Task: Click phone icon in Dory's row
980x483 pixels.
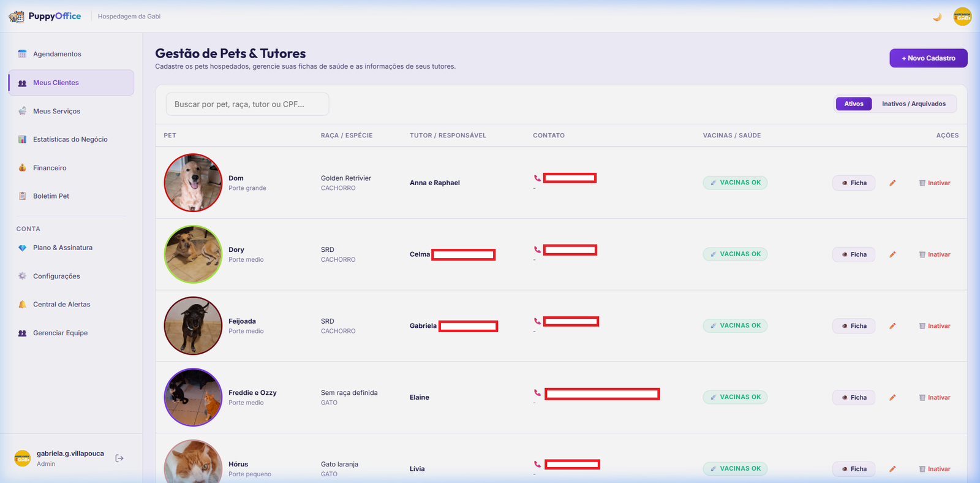Action: [x=537, y=250]
